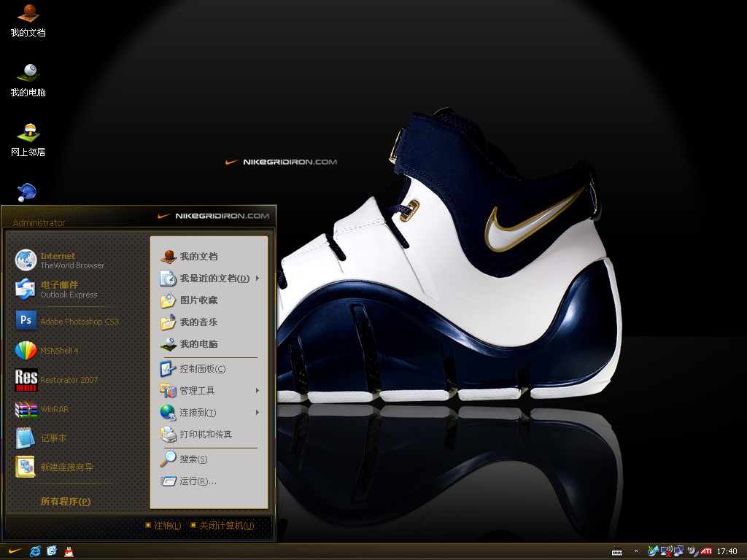The width and height of the screenshot is (747, 560).
Task: Launch Internet Explorer from quick launch
Action: (x=35, y=551)
